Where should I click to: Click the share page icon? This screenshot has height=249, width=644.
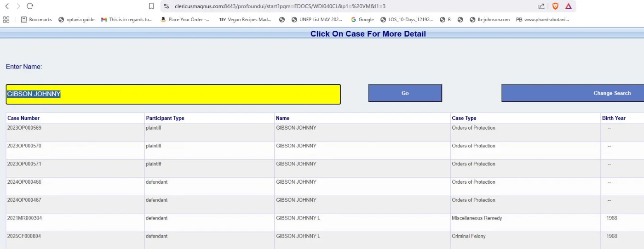coord(541,6)
